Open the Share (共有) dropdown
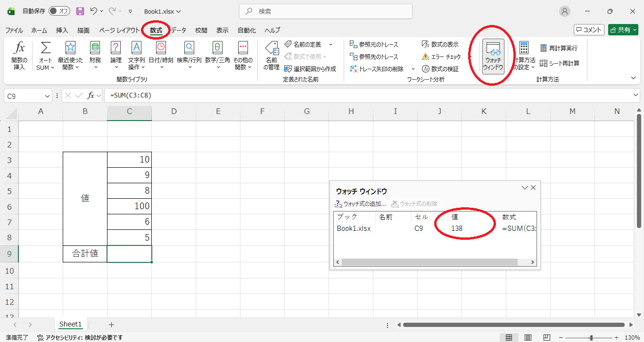644x342 pixels. point(623,30)
